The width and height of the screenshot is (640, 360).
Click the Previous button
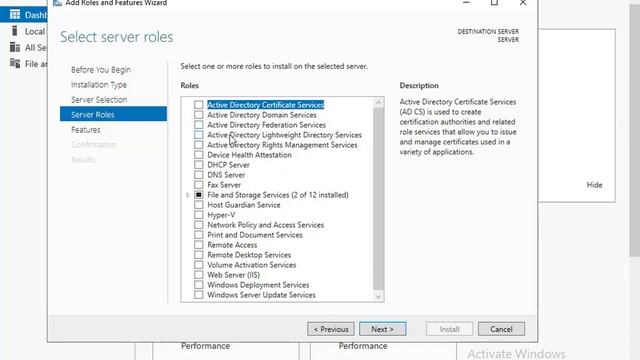coord(331,329)
